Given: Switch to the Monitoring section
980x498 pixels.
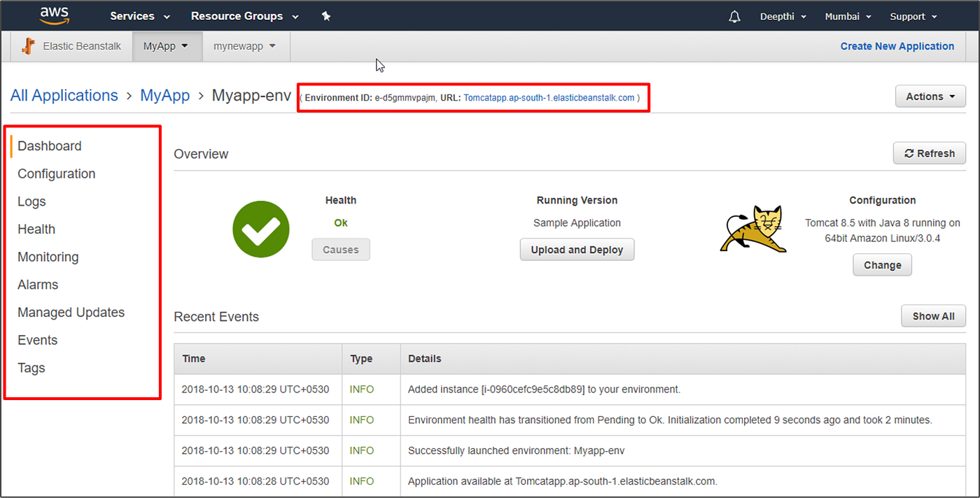Looking at the screenshot, I should click(48, 257).
